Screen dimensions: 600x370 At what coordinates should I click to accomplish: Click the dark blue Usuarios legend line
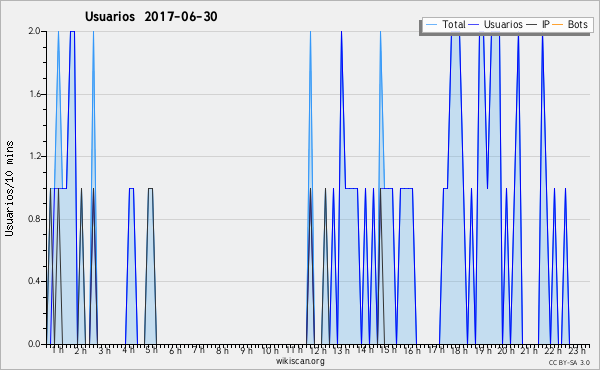click(x=474, y=25)
